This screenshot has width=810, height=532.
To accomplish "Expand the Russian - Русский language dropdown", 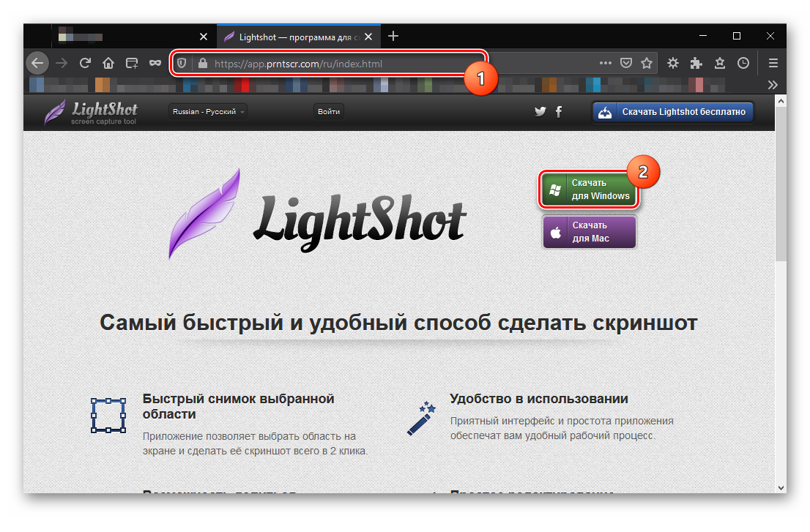I will [208, 111].
